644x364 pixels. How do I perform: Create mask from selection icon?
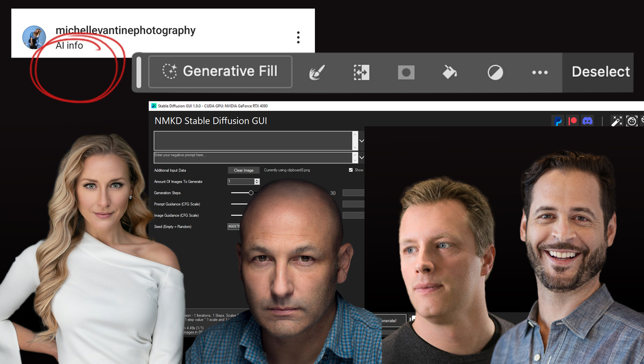pos(406,73)
